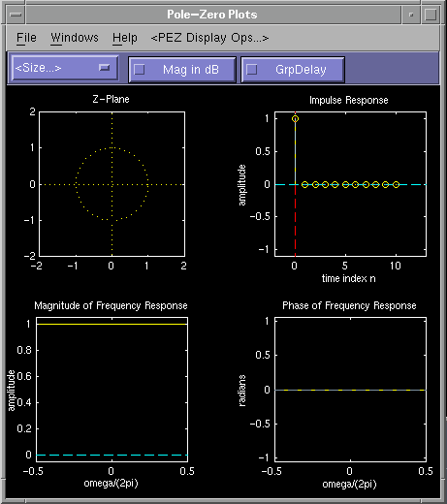Click the origin of the Z-Plane plot
Screen dimensions: 447x504
tap(112, 184)
